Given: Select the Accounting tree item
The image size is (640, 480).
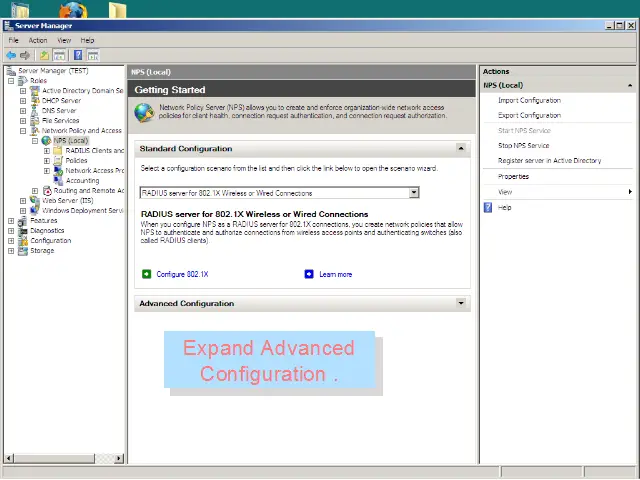Looking at the screenshot, I should (82, 180).
